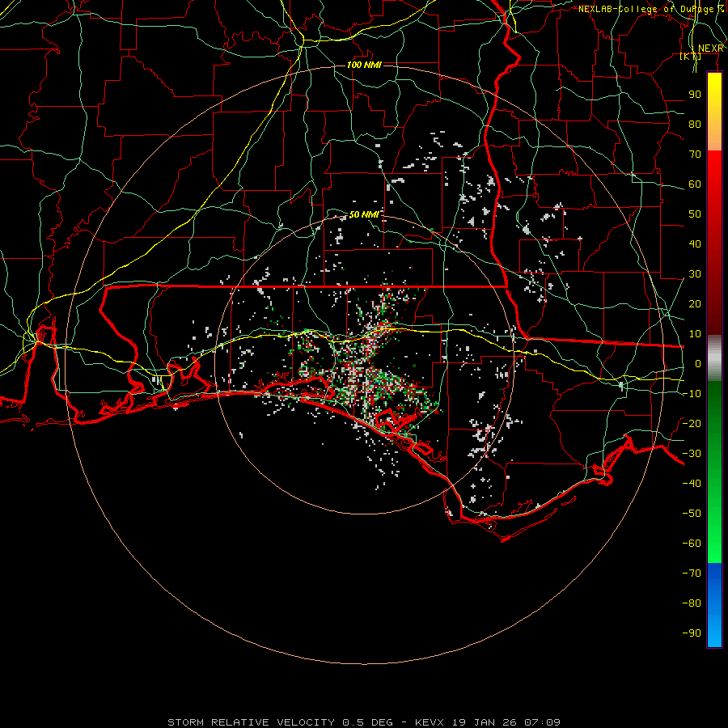728x728 pixels.
Task: Click the 30 value on velocity scale
Action: [x=695, y=274]
